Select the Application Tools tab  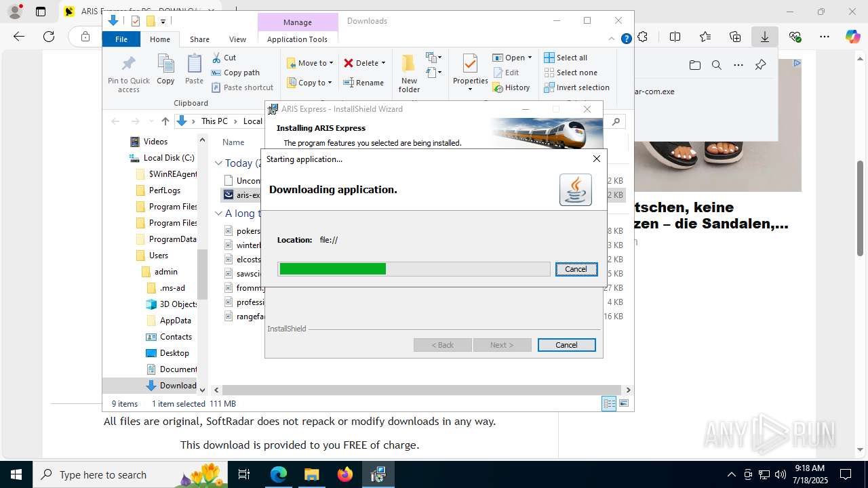(297, 39)
